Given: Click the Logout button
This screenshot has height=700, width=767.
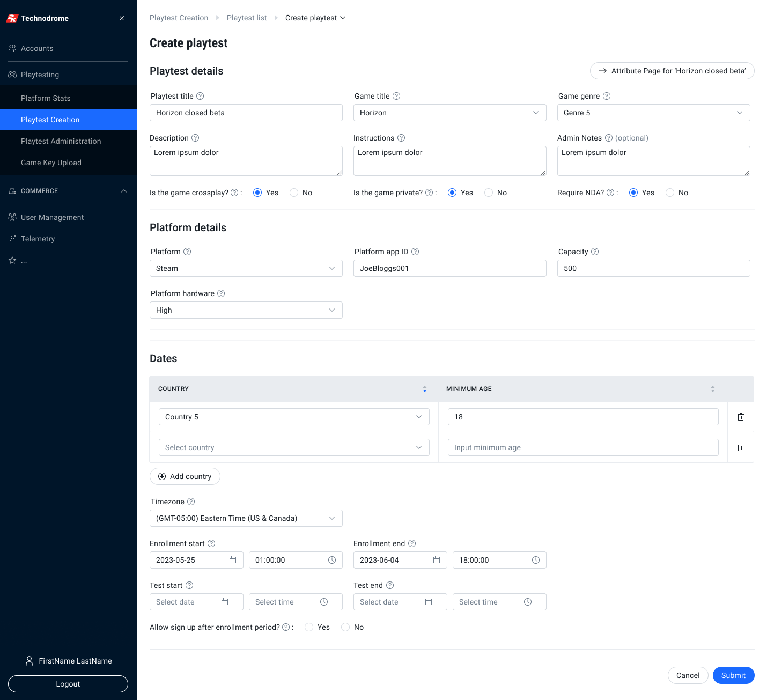Looking at the screenshot, I should [x=68, y=684].
